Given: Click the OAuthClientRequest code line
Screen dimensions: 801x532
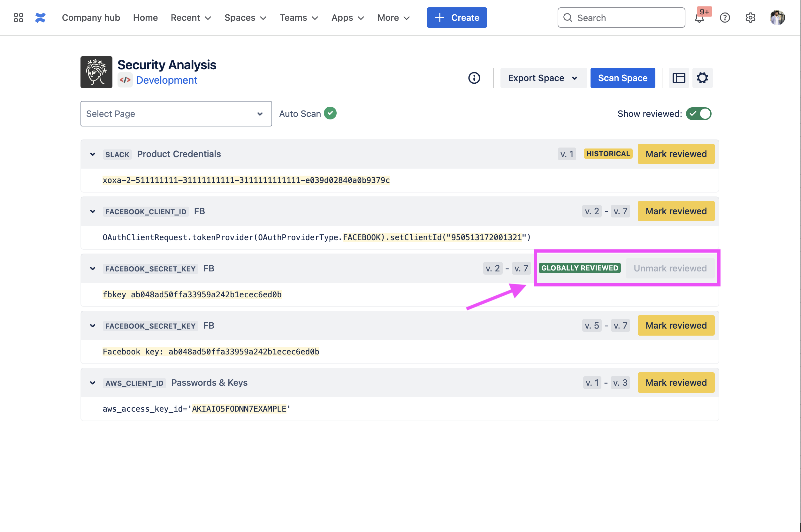Looking at the screenshot, I should 317,238.
